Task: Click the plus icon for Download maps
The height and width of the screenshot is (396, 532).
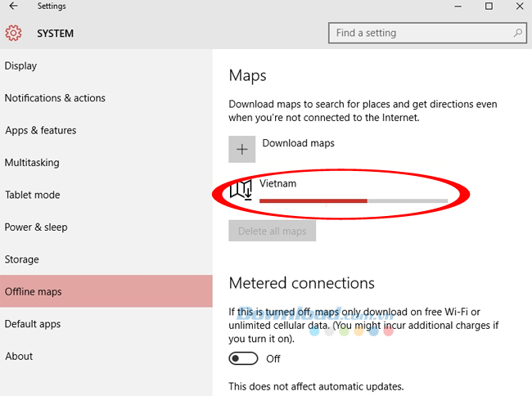Action: tap(242, 150)
